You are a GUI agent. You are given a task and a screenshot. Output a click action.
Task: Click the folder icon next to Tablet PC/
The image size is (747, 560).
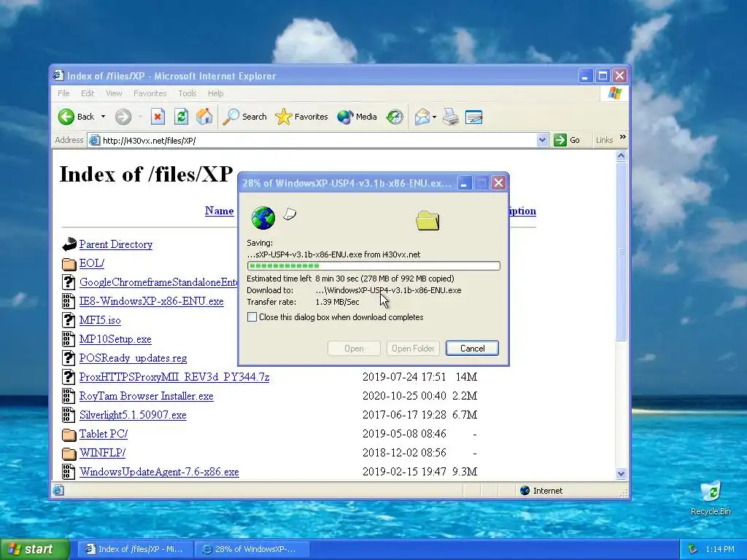point(69,434)
